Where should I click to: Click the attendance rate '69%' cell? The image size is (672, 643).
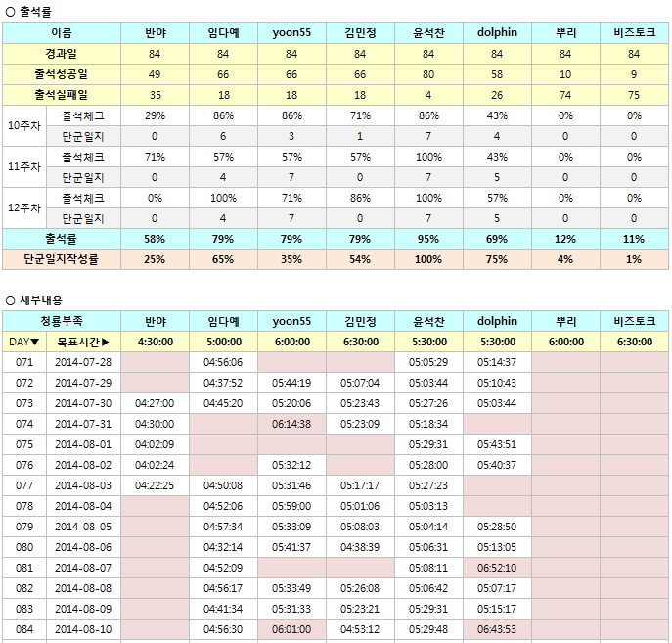pyautogui.click(x=497, y=239)
